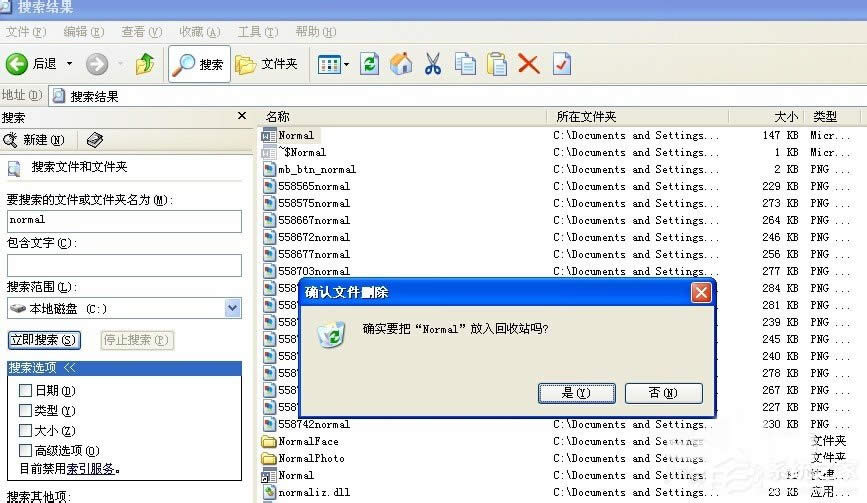The width and height of the screenshot is (867, 503).
Task: Check the 类型 (type) search option
Action: click(x=26, y=411)
